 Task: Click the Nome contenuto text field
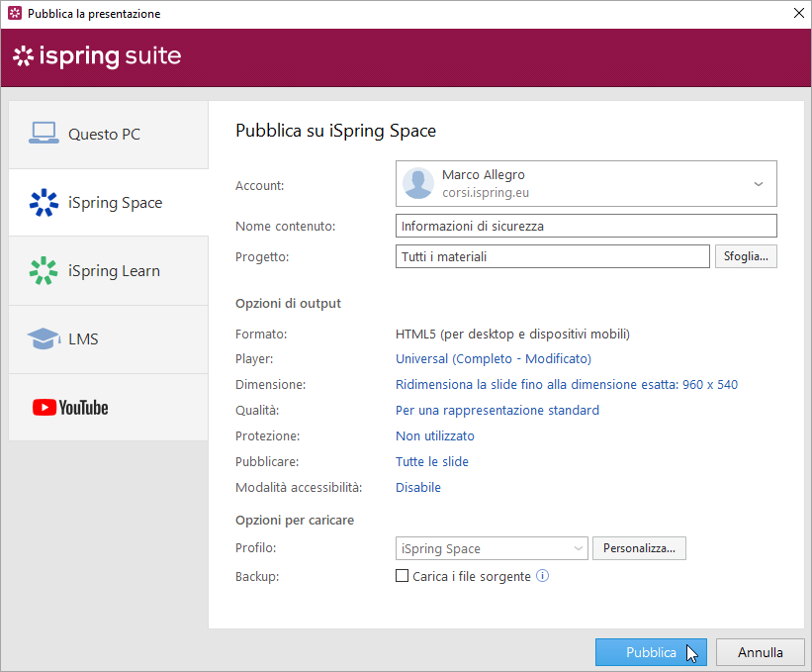click(x=586, y=227)
